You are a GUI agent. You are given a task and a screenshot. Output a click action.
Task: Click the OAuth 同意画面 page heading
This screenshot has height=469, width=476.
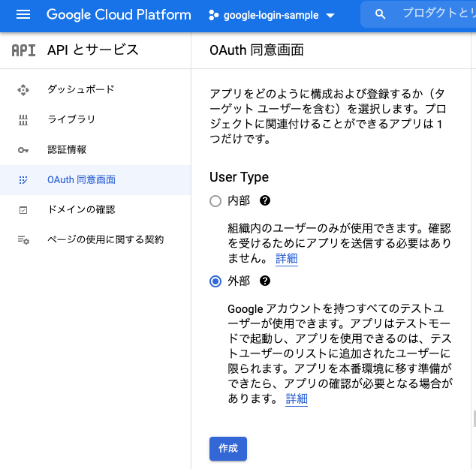coord(257,50)
